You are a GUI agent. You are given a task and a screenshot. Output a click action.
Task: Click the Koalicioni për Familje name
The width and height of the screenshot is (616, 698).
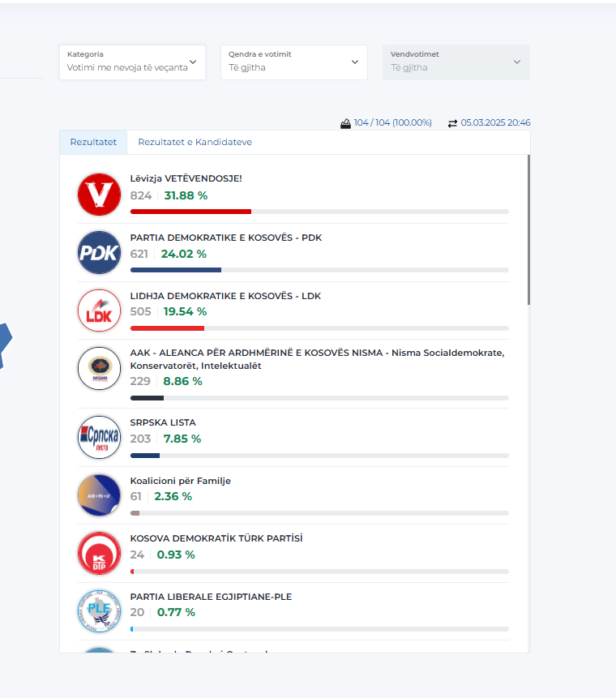(180, 481)
